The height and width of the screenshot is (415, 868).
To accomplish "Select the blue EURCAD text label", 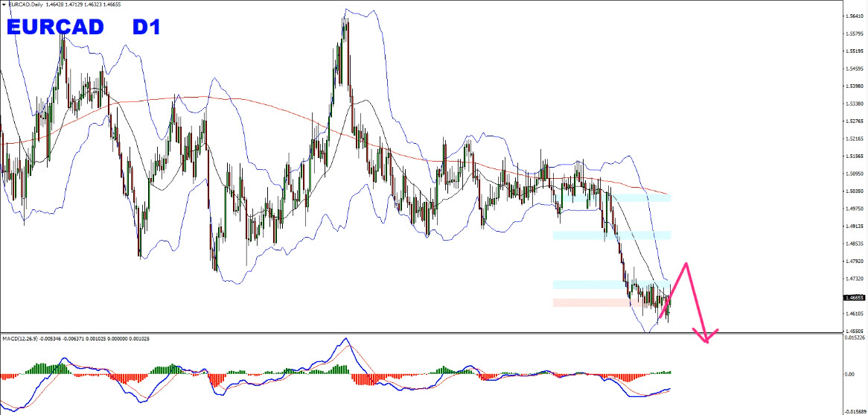I will click(56, 28).
